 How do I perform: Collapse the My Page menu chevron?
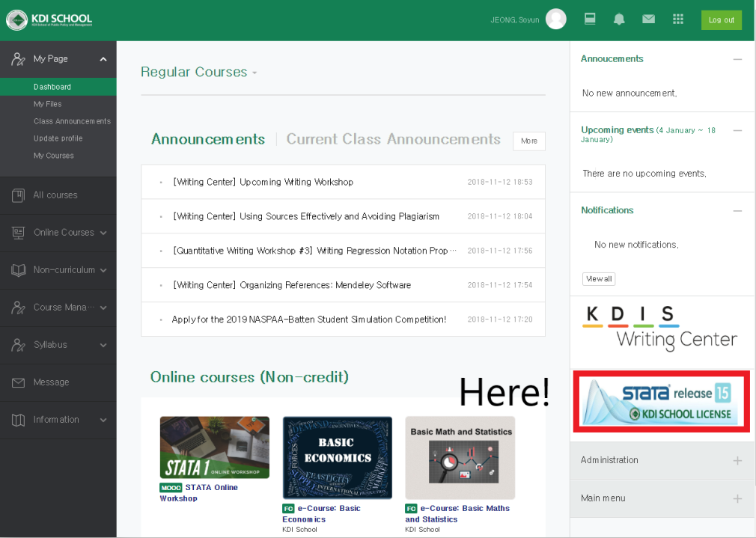click(x=103, y=59)
